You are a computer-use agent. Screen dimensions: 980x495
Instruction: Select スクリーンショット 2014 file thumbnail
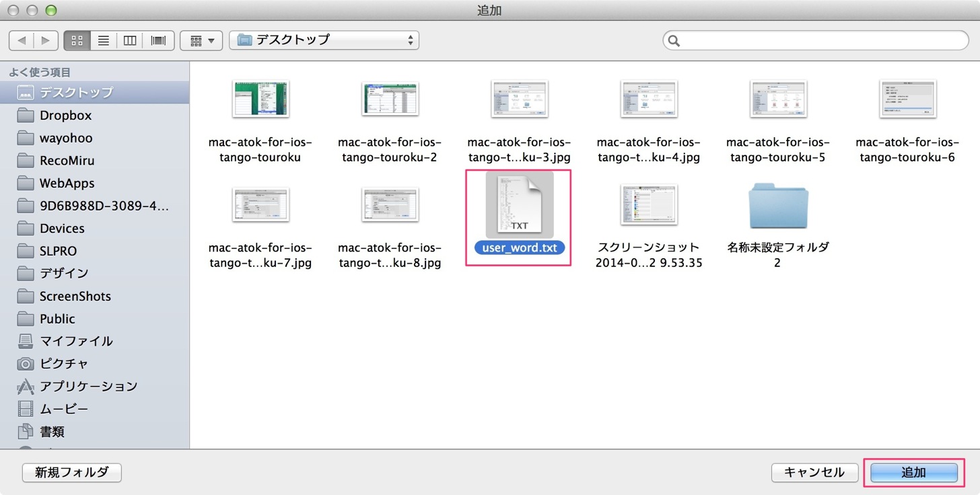pyautogui.click(x=649, y=204)
